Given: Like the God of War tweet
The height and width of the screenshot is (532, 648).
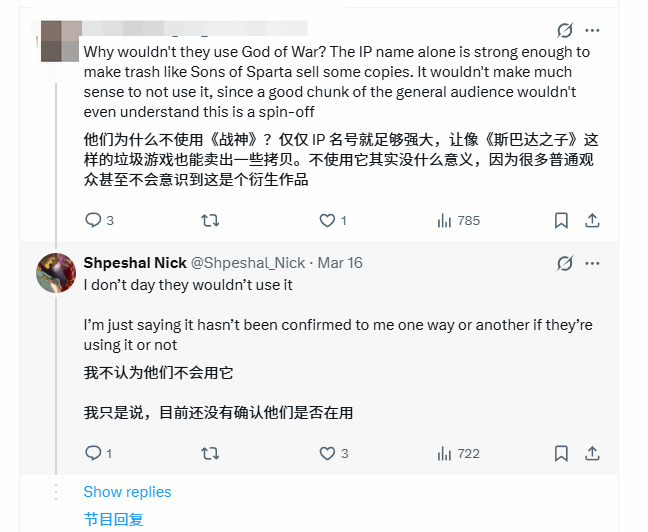Looking at the screenshot, I should click(327, 220).
